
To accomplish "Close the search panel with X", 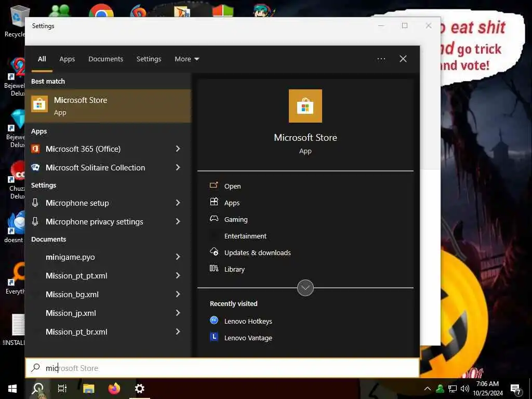I will tap(403, 59).
